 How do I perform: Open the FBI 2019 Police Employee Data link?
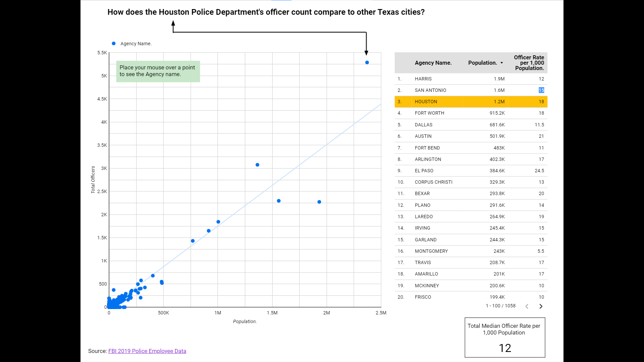point(147,351)
